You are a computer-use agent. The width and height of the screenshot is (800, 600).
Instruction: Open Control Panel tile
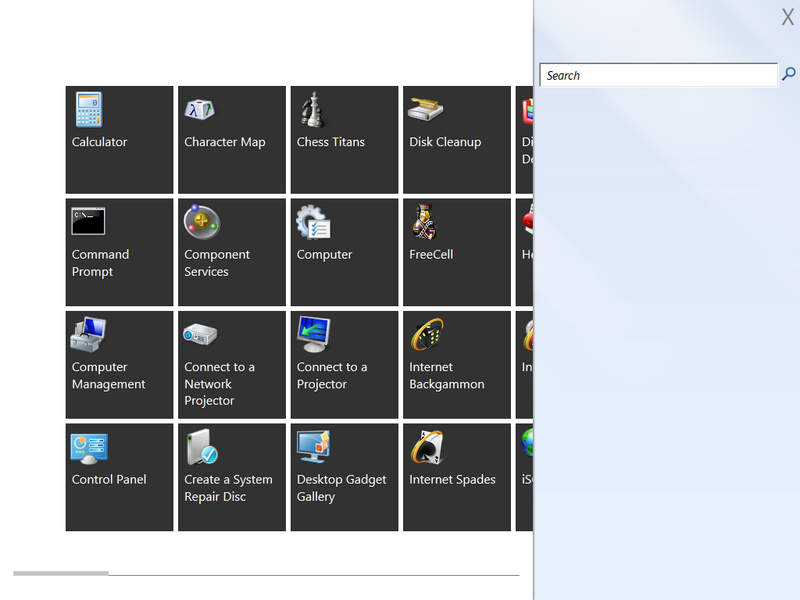point(119,477)
